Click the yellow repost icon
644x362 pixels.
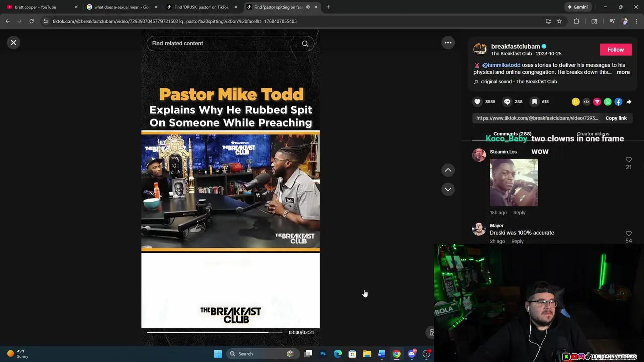tap(576, 102)
